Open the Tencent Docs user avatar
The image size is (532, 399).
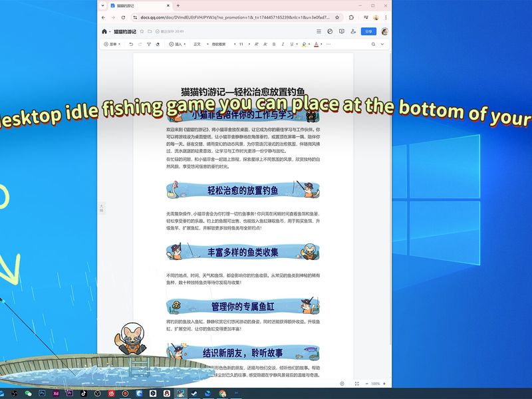384,31
